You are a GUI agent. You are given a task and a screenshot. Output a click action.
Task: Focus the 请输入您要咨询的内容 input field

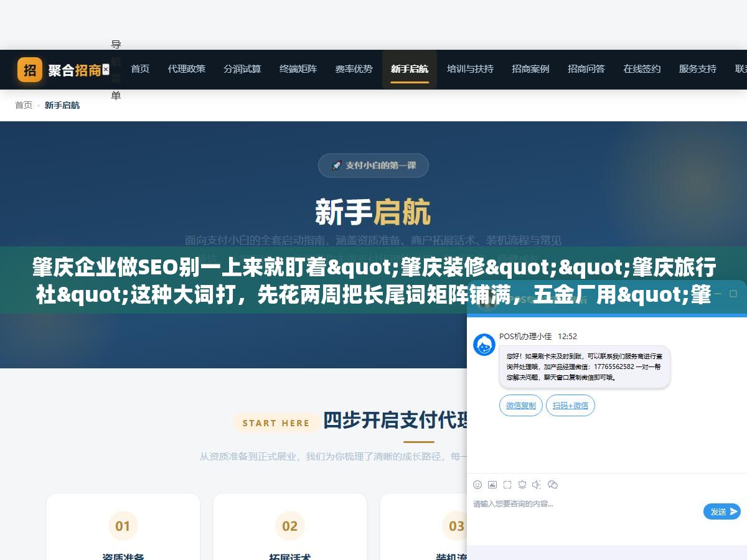[x=585, y=510]
